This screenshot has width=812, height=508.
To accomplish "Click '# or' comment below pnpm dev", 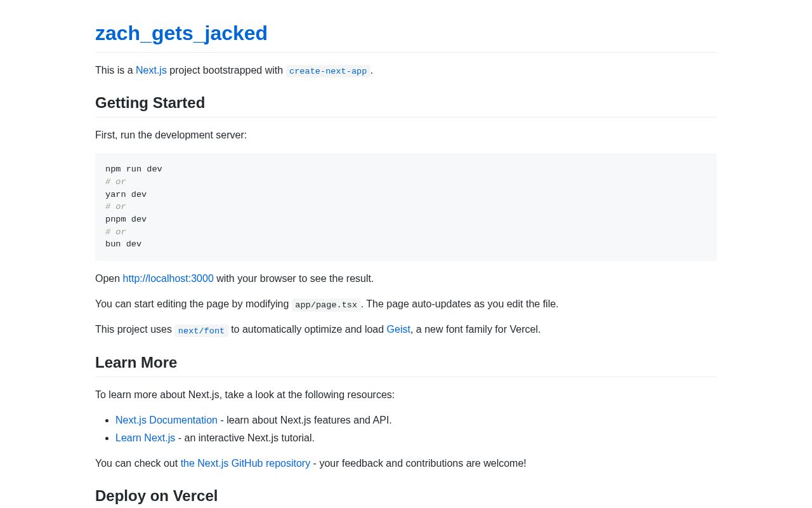I will [x=115, y=232].
